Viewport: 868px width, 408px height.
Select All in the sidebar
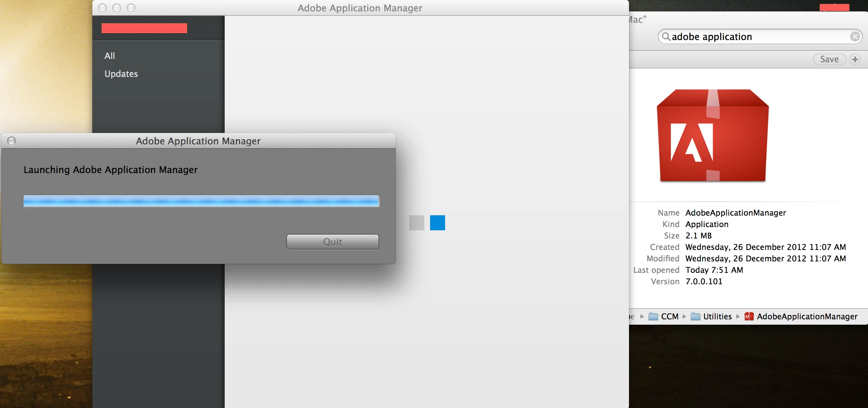click(x=110, y=56)
